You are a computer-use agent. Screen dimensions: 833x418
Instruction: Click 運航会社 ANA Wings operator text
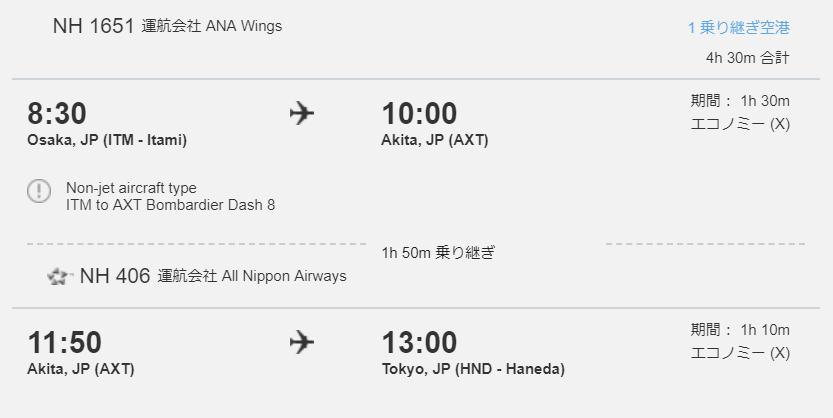tap(211, 26)
